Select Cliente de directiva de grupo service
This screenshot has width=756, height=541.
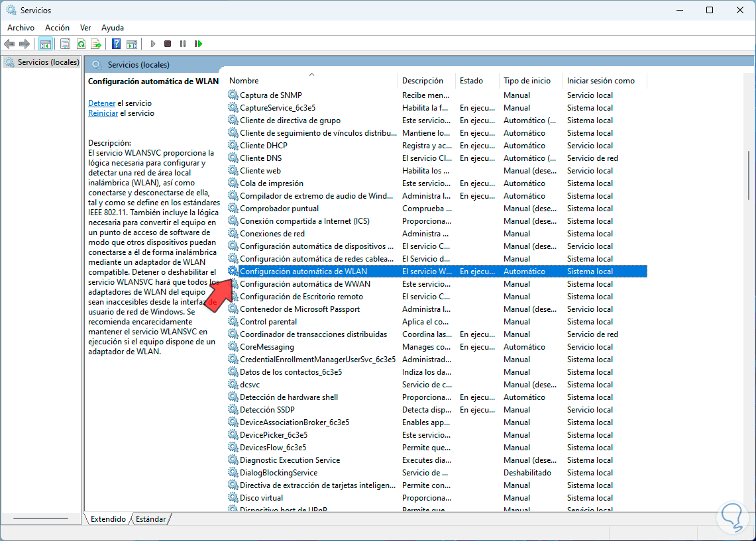click(x=437, y=120)
